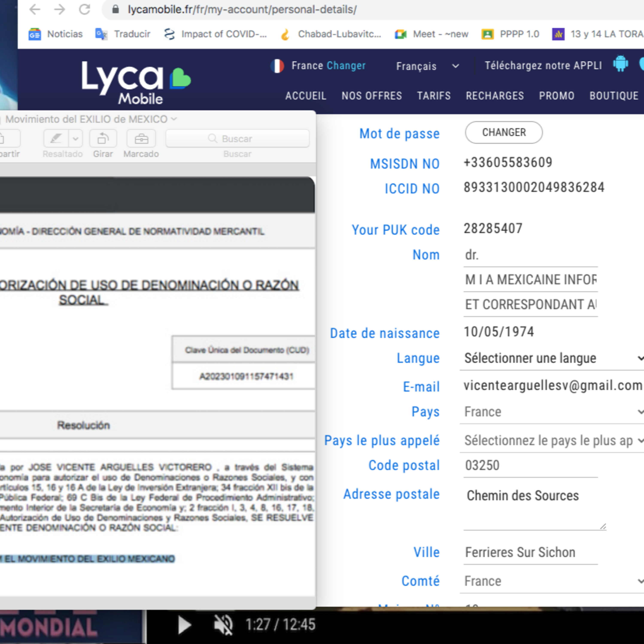This screenshot has height=644, width=644.
Task: Click the browser forward arrow
Action: (60, 9)
